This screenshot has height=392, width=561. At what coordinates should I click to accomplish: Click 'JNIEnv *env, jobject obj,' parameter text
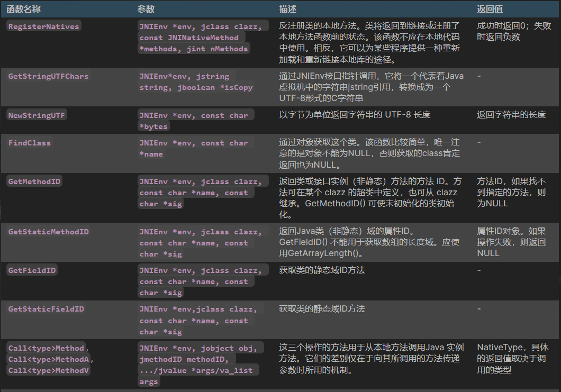[198, 348]
